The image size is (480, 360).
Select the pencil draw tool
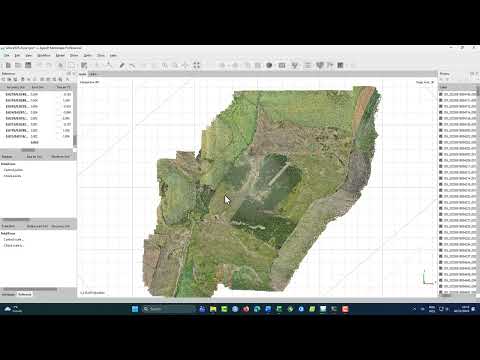tap(122, 65)
